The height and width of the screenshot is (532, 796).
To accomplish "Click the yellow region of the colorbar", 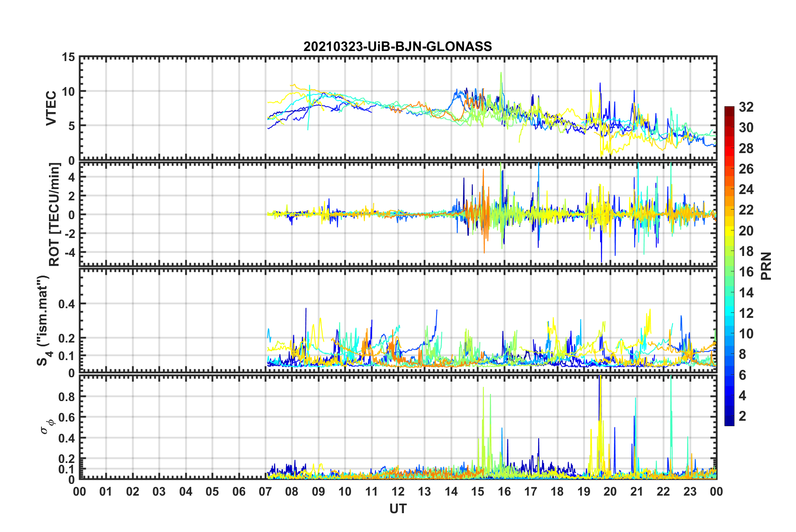I will 729,230.
